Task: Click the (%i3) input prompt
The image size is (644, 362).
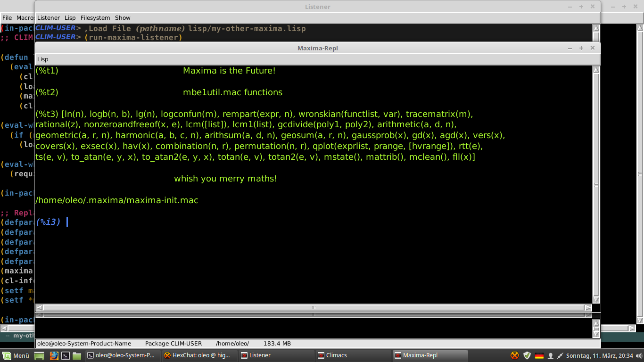Action: click(49, 222)
